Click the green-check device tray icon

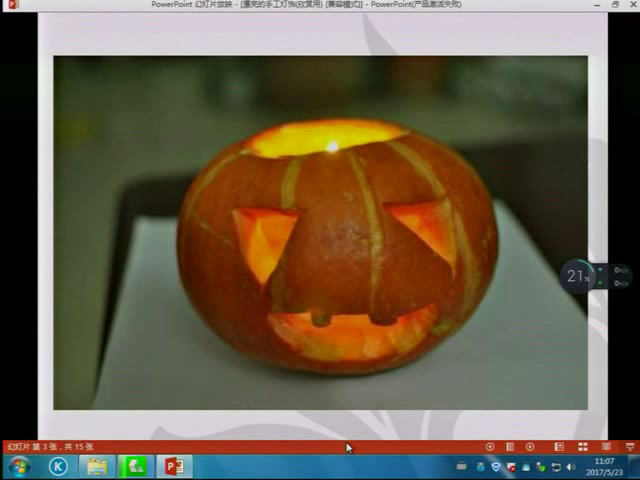(x=541, y=467)
